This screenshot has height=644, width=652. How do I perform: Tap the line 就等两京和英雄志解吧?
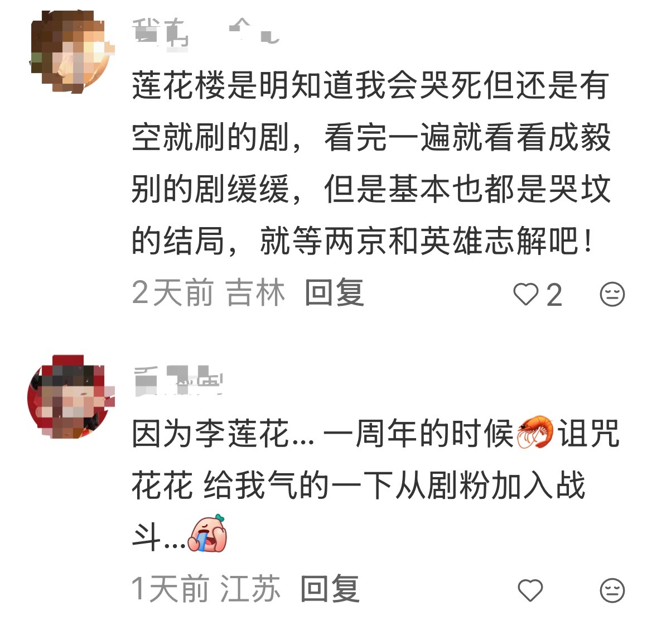427,241
